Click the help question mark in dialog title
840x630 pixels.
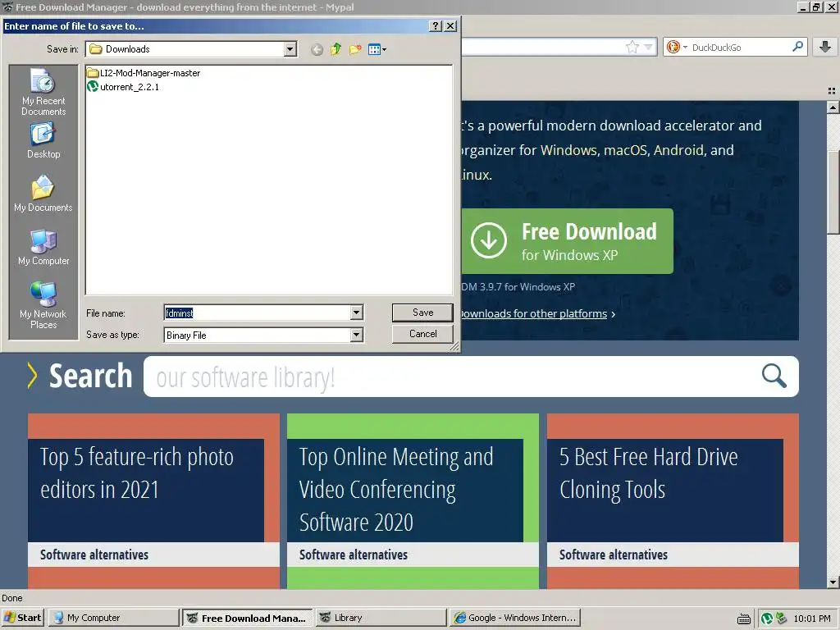click(436, 25)
